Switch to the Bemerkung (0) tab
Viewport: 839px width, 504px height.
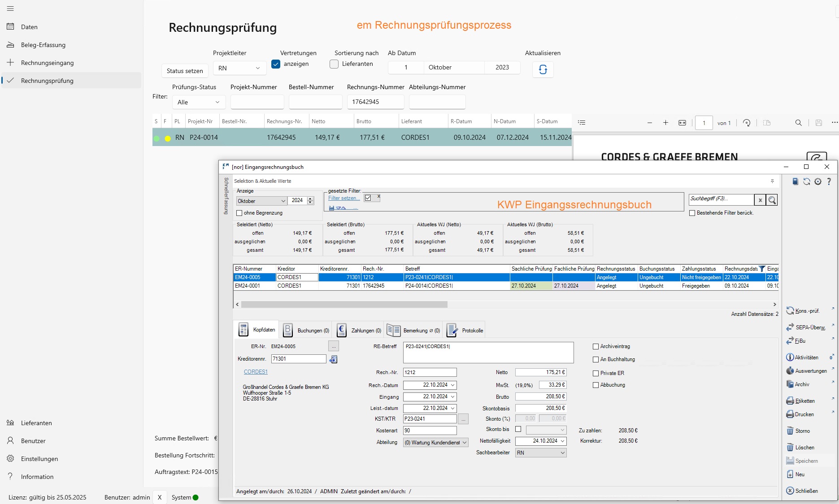click(x=413, y=330)
